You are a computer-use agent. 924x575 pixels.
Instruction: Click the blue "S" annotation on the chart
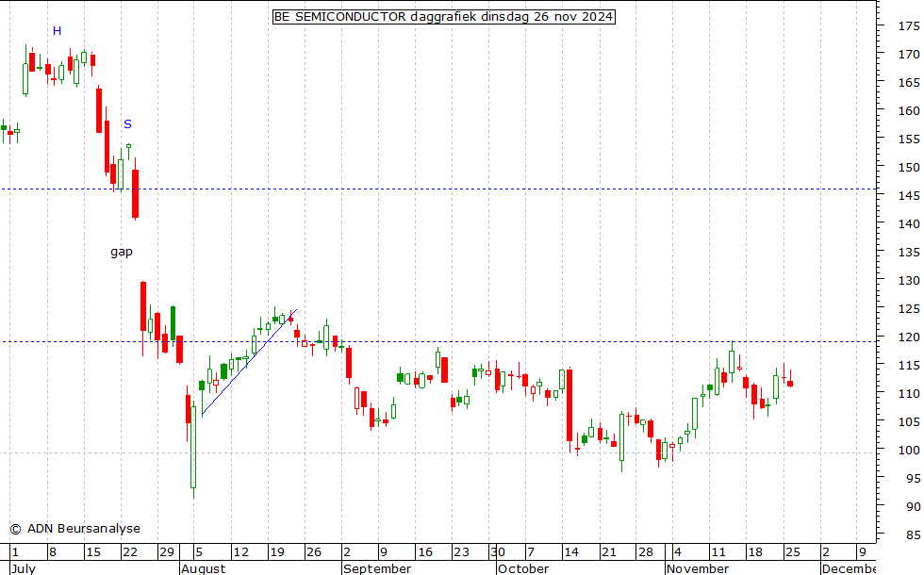(128, 124)
